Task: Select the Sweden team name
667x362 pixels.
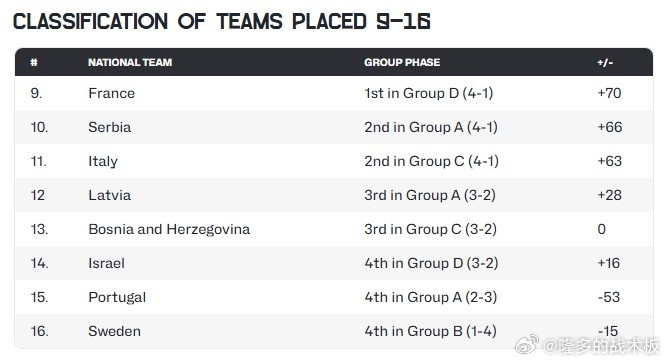Action: point(114,331)
